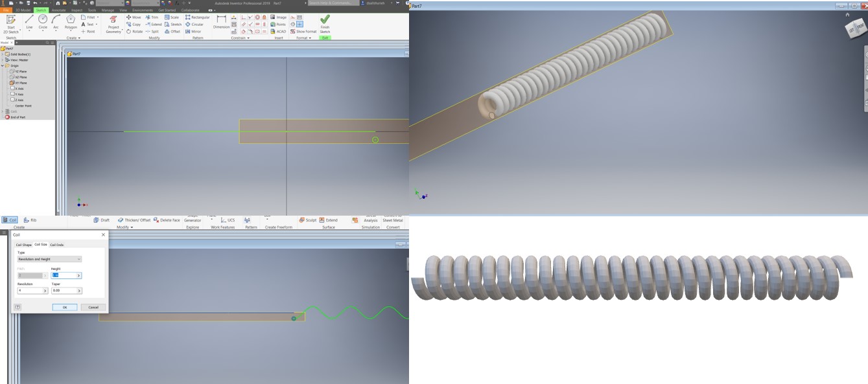Click the Extend surface button
The height and width of the screenshot is (384, 868).
328,220
